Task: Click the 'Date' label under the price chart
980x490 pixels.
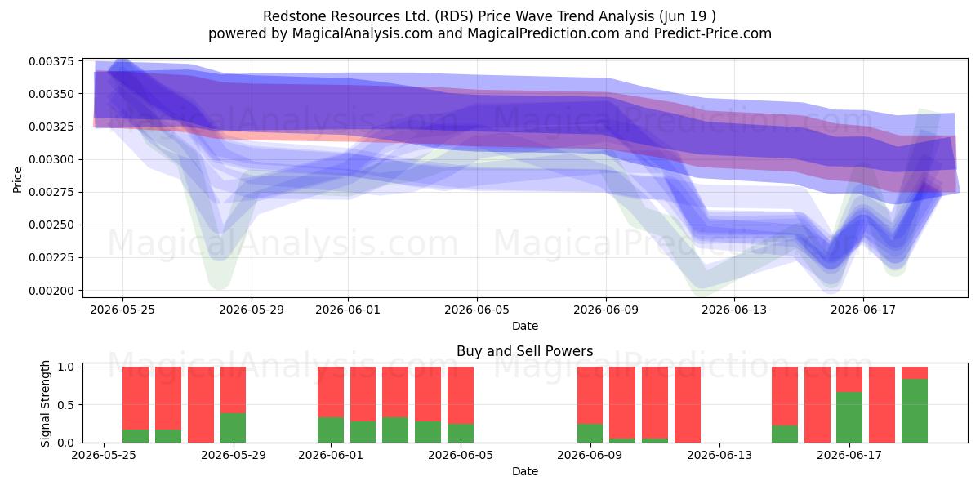Action: (x=524, y=326)
